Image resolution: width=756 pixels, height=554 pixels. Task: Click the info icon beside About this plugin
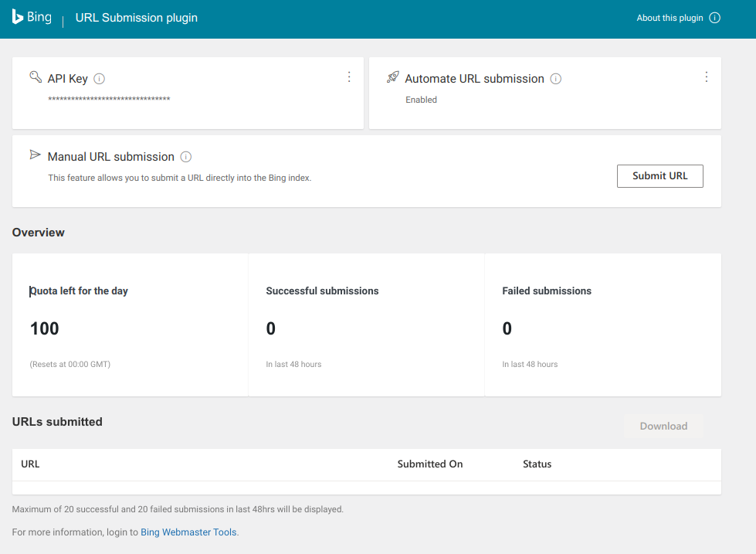tap(714, 18)
